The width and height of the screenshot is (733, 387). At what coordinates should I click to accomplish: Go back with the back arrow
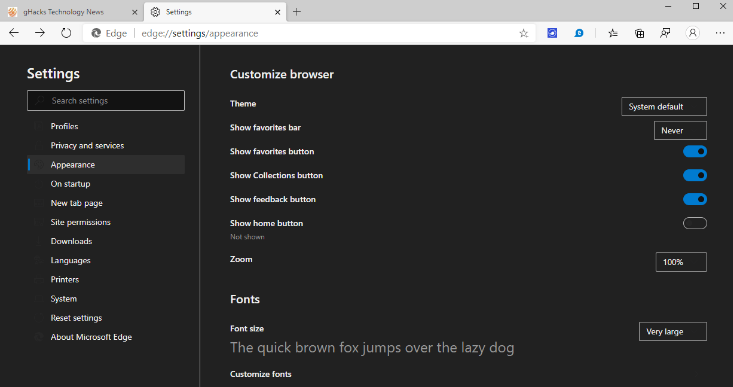pos(14,33)
